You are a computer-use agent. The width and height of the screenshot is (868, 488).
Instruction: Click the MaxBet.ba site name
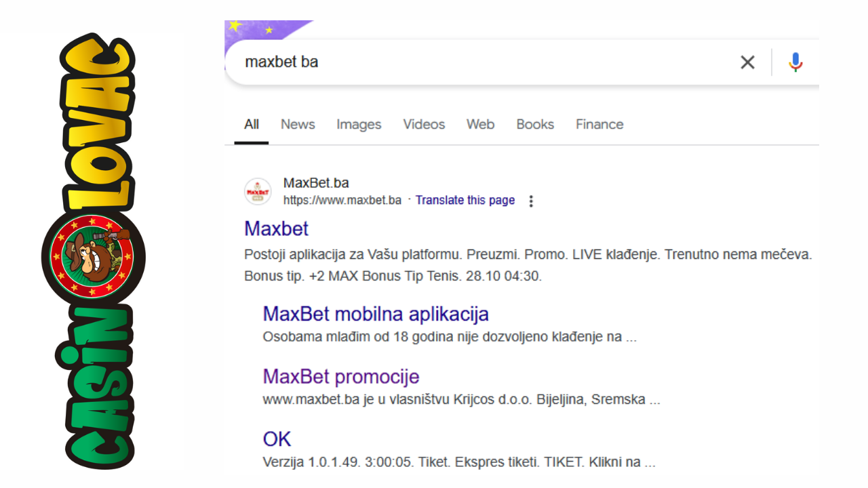point(316,183)
